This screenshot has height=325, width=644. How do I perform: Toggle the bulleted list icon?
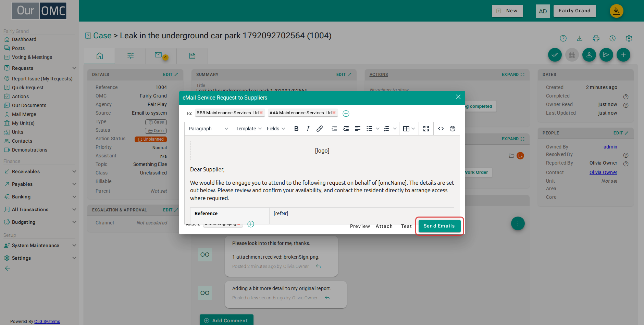point(369,129)
